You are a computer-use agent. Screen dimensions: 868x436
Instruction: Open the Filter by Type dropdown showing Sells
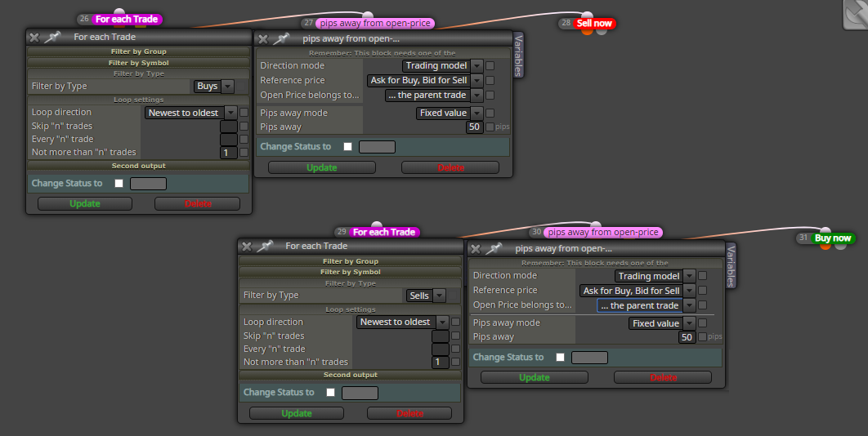(426, 296)
